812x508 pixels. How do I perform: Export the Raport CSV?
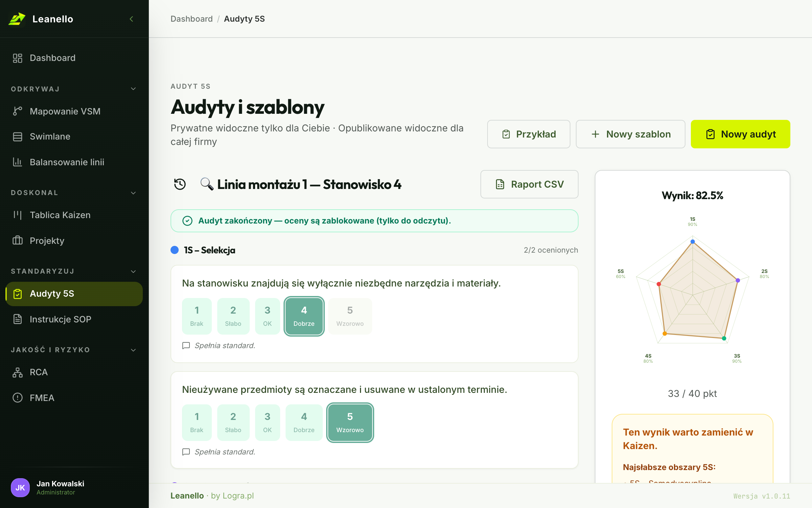[529, 184]
